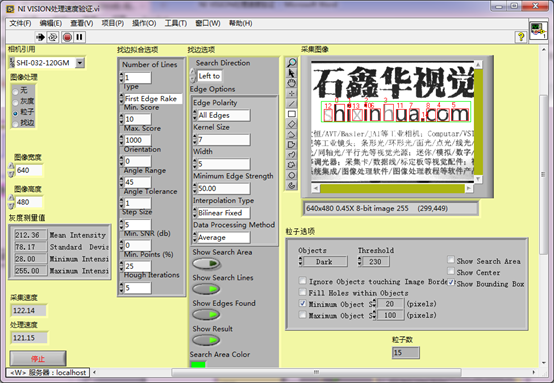This screenshot has width=554, height=383.
Task: Click the image display horizontal scrollbar
Action: (x=392, y=188)
